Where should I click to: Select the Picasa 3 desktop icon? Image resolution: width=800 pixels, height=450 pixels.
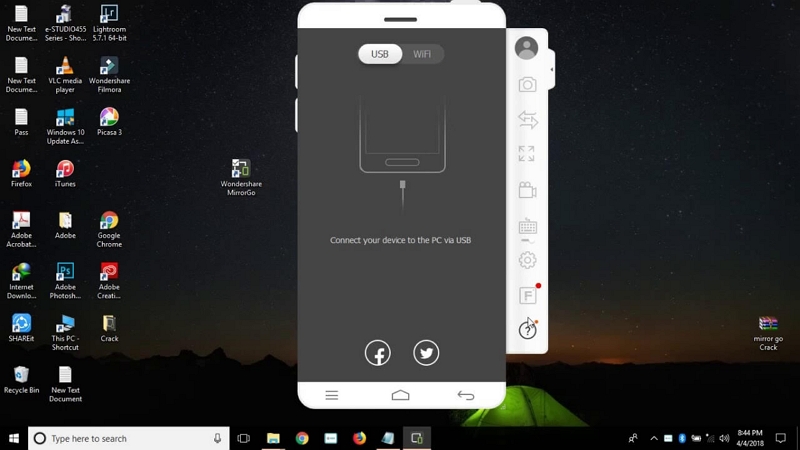tap(109, 121)
